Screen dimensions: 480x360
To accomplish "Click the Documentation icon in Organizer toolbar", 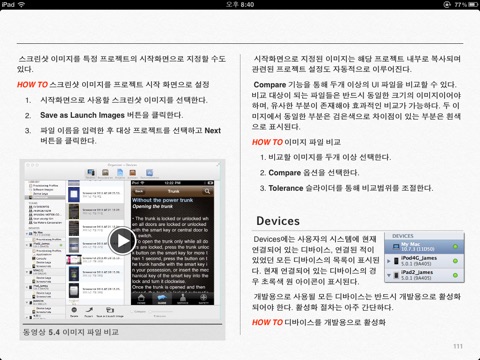I will coord(149,173).
